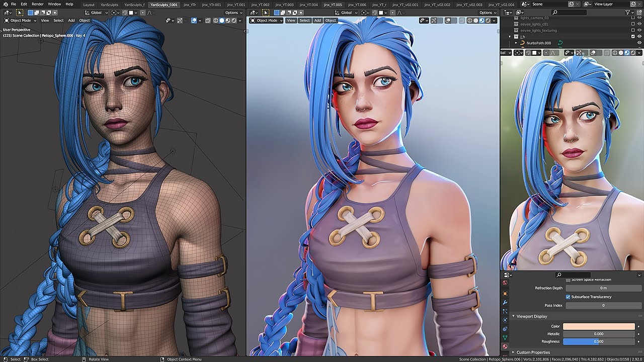Hide NurbsPath.008 with eye icon
Viewport: 644px width, 362px height.
pyautogui.click(x=639, y=43)
